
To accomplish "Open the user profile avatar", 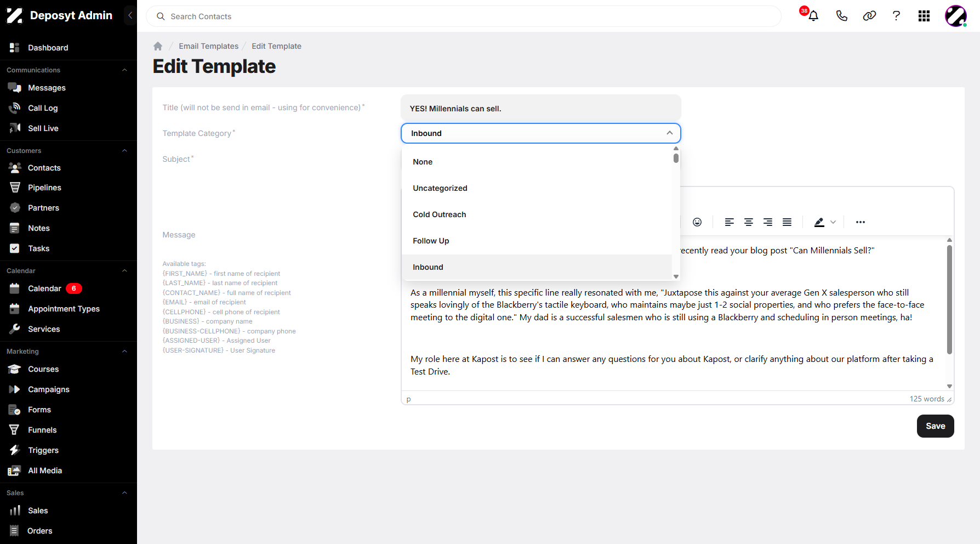I will 956,16.
